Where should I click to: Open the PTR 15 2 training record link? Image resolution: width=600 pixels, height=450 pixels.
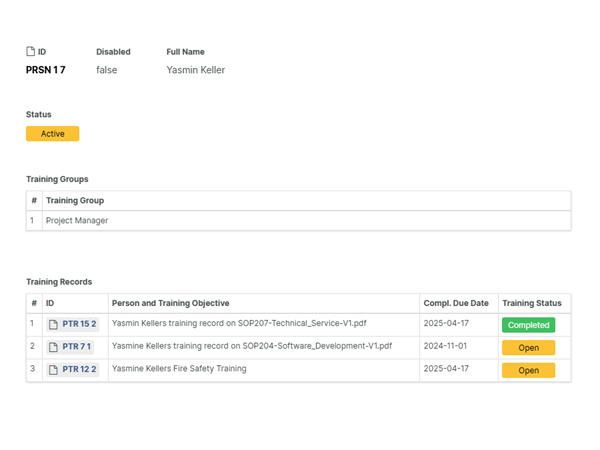click(x=79, y=324)
